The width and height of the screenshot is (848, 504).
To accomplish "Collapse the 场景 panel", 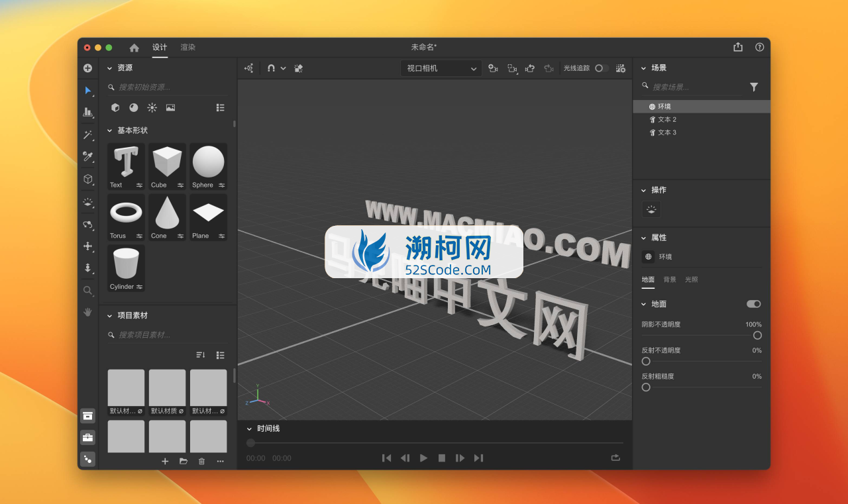I will click(643, 68).
